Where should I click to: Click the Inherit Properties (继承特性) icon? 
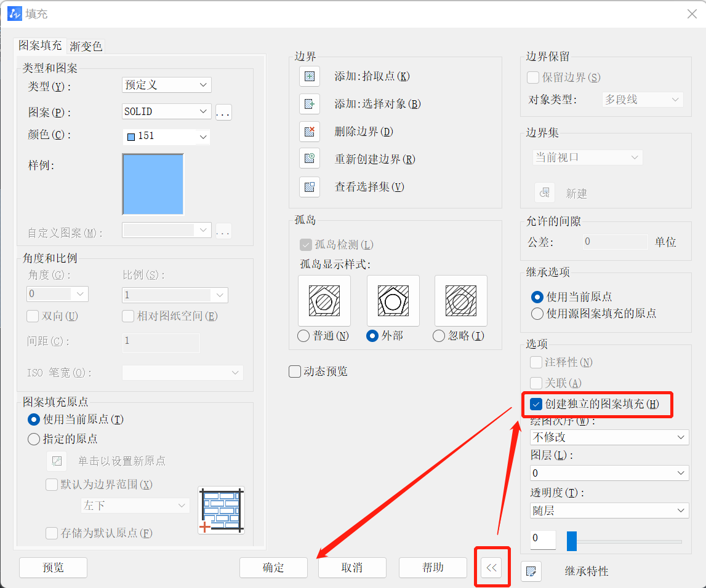coord(531,571)
